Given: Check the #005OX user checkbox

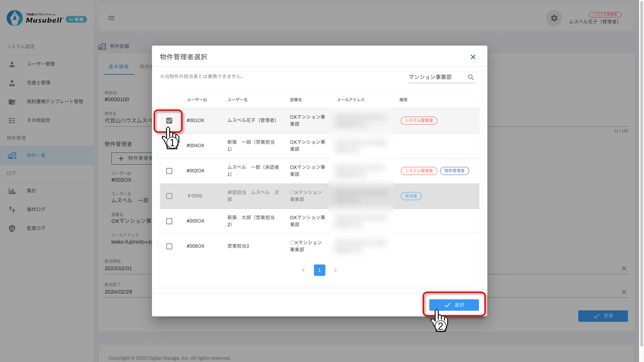Looking at the screenshot, I should coord(169,221).
